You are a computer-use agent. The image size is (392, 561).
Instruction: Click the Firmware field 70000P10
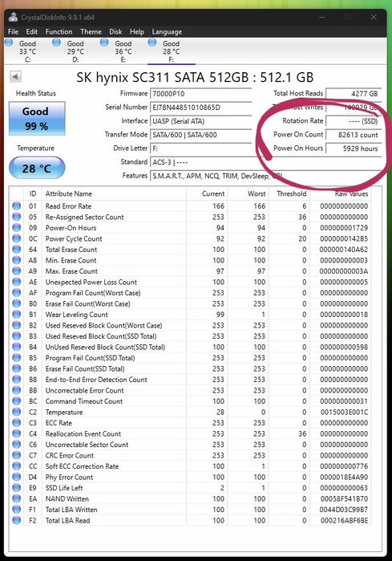click(201, 94)
